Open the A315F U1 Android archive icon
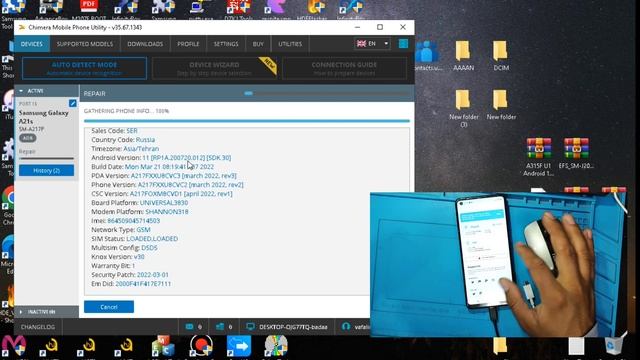The image size is (640, 360). coord(538,157)
